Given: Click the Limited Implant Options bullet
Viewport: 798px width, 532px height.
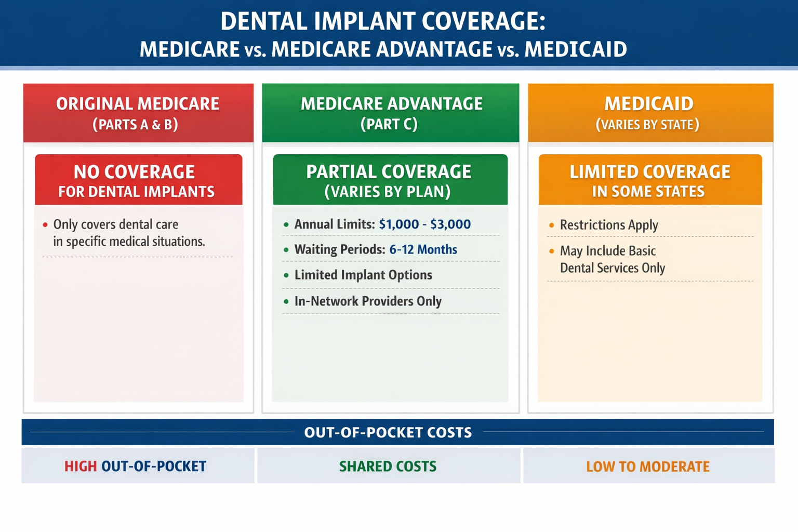Looking at the screenshot, I should 363,275.
